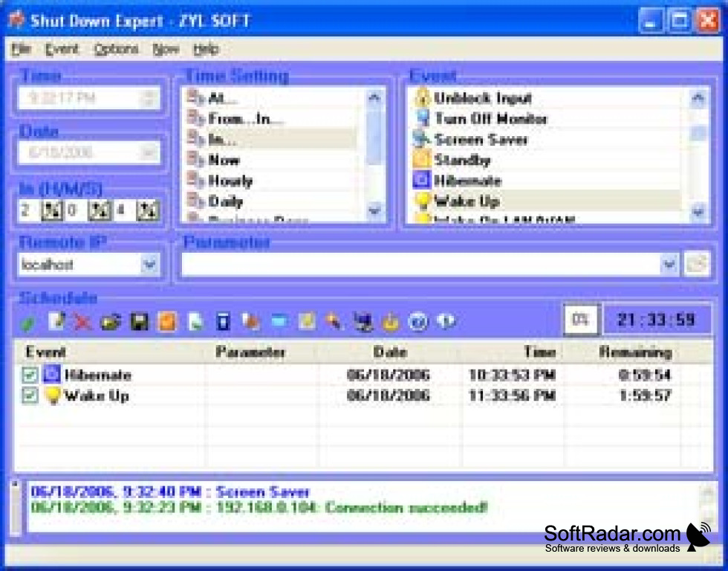Uncheck the Wake Up schedule row checkbox

point(30,396)
